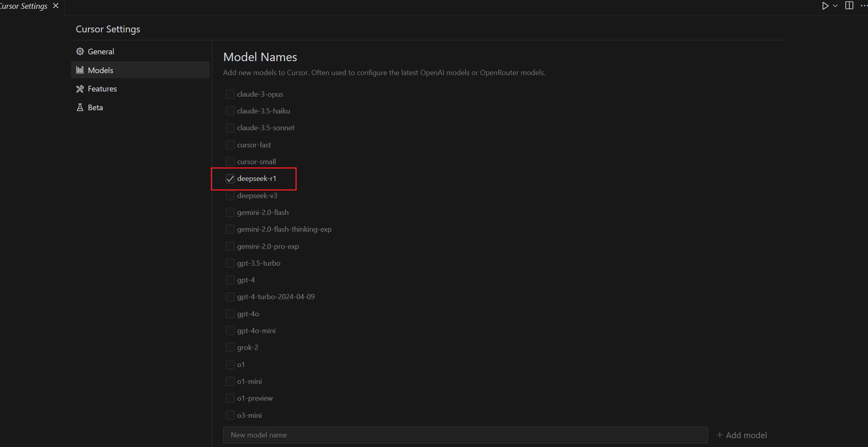Click the Beta flask icon
The width and height of the screenshot is (868, 447).
click(80, 107)
